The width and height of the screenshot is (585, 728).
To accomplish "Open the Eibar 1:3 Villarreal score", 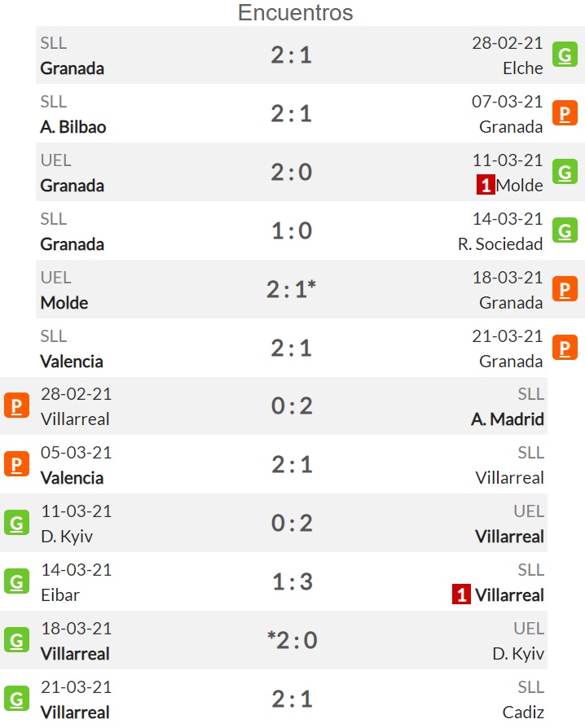I will pos(292,581).
